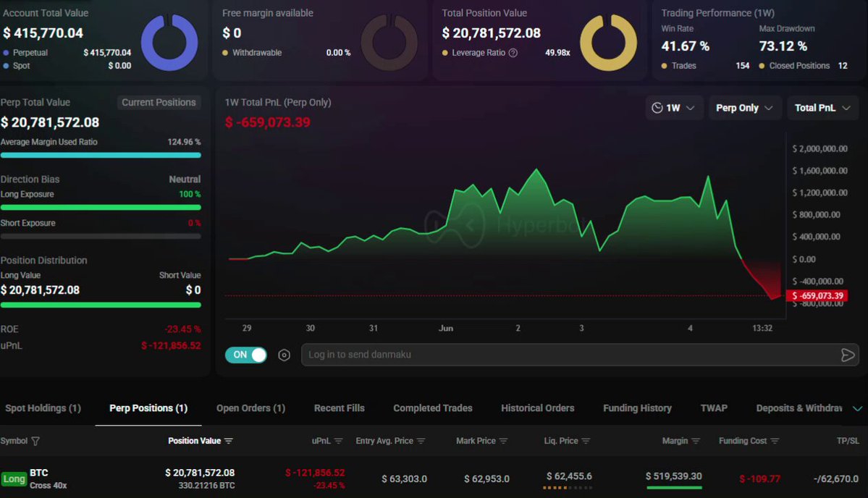Open Historical Orders tab
Screen dimensions: 868x498
[537, 408]
